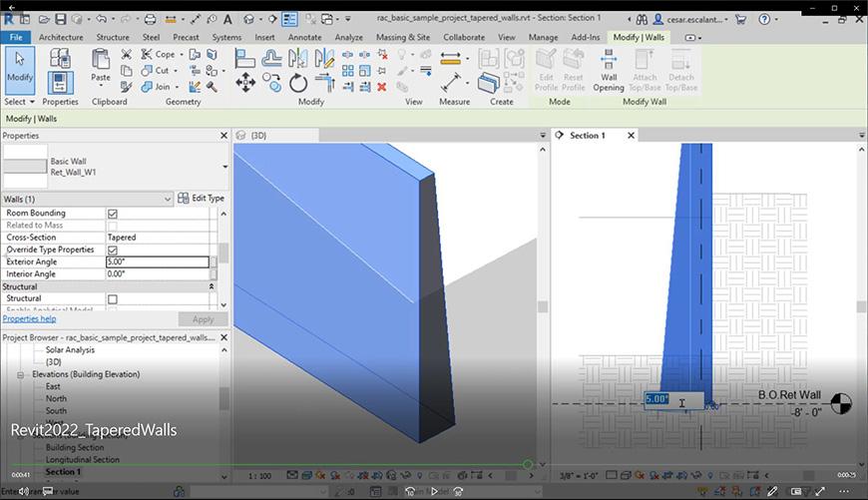The width and height of the screenshot is (868, 500).
Task: Switch to the Annotate ribbon tab
Action: pos(304,37)
